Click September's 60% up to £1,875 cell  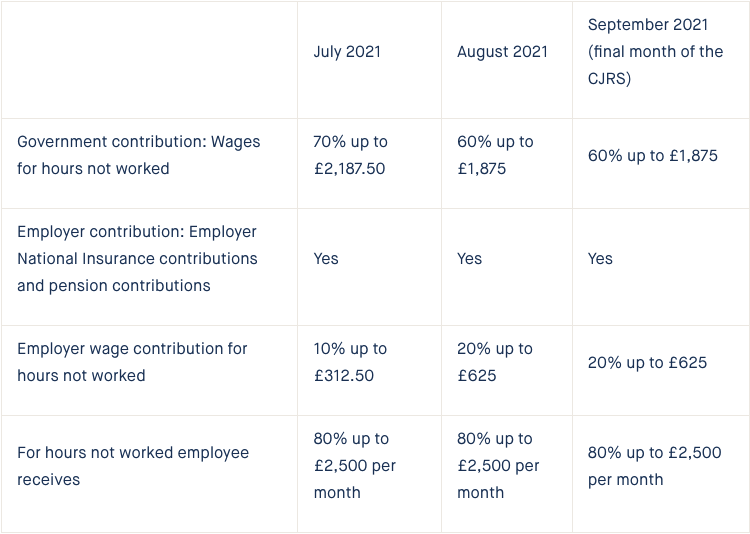[652, 156]
